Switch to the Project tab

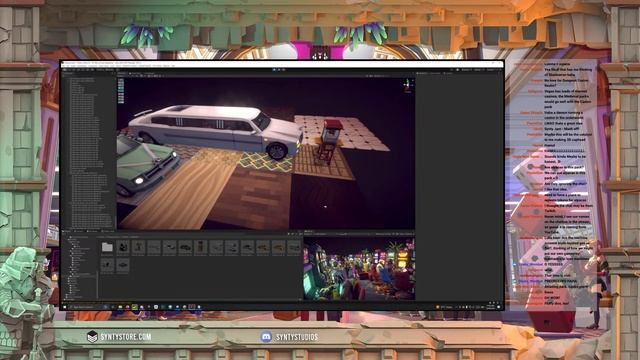click(68, 232)
